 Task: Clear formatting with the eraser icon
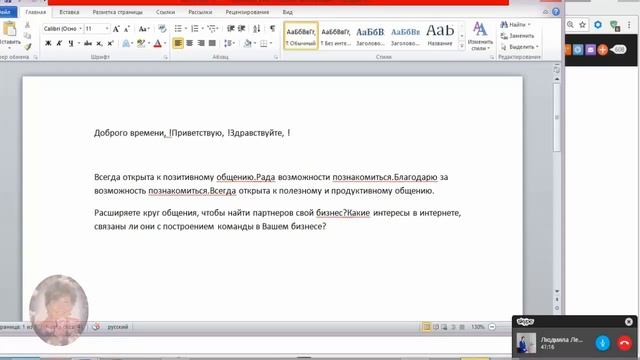tap(162, 29)
